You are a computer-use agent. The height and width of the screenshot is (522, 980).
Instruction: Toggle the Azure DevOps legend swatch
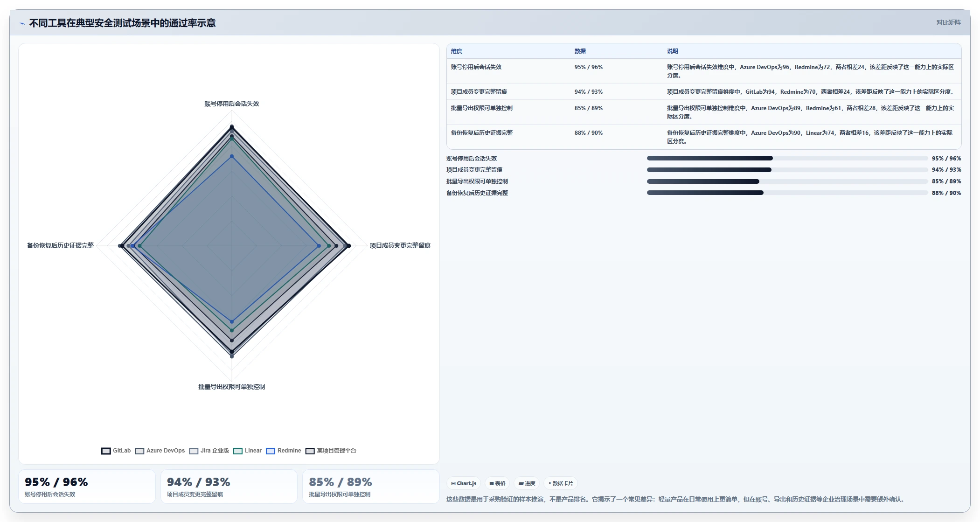(x=139, y=451)
